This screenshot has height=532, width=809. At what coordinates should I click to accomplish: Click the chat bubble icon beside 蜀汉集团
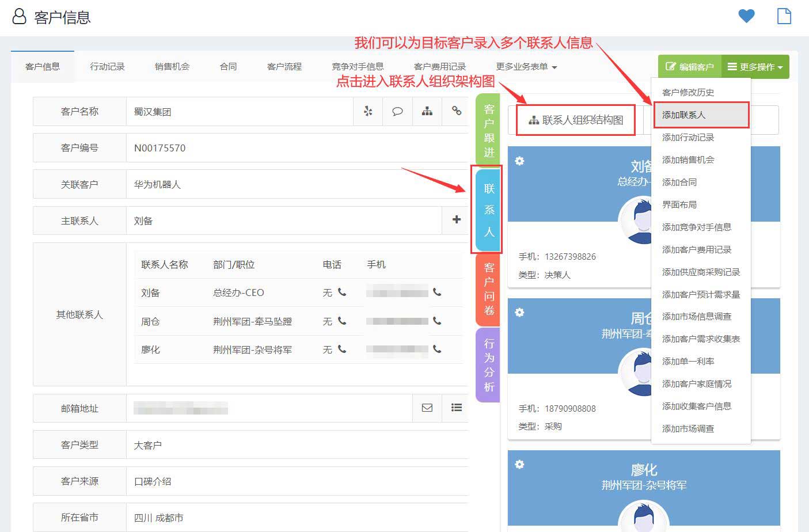397,111
